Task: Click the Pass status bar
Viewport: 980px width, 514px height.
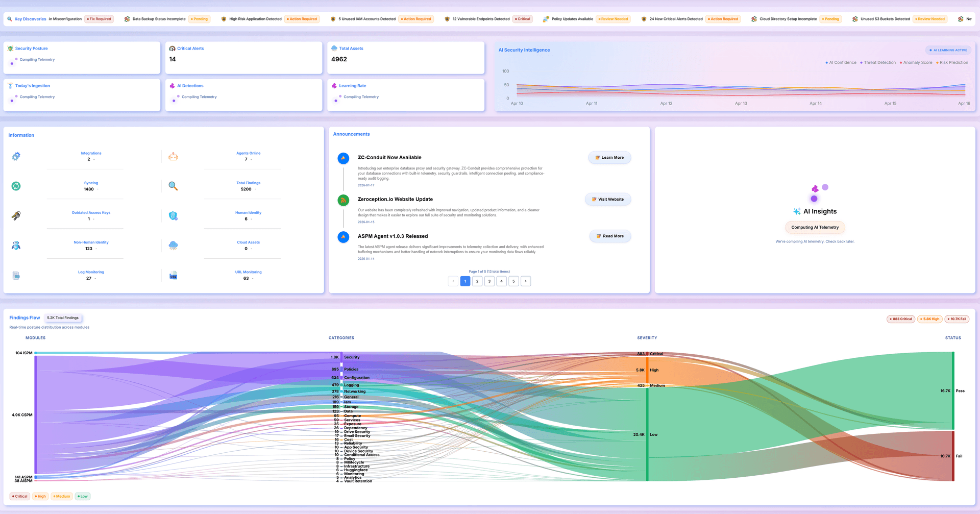Action: (953, 391)
